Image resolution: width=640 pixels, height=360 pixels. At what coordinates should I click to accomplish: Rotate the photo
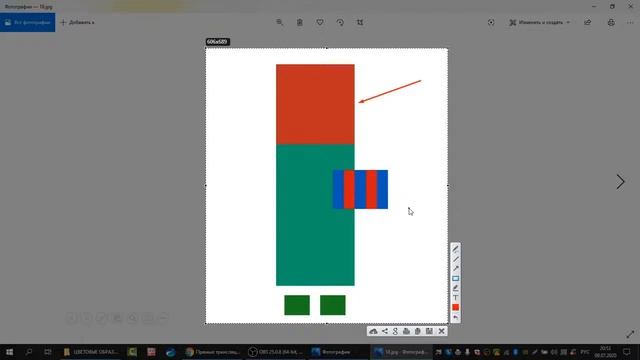[340, 22]
